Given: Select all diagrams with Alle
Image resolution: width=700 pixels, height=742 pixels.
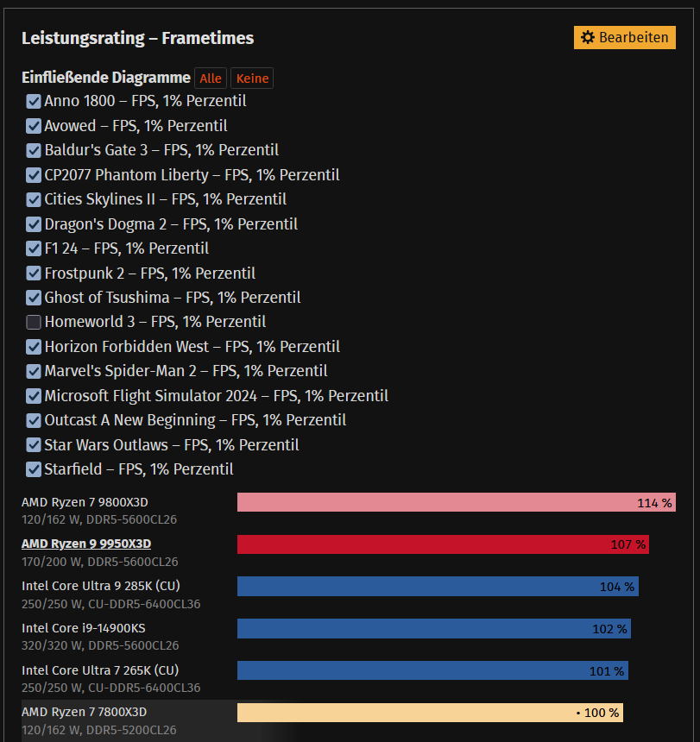Looking at the screenshot, I should (211, 78).
